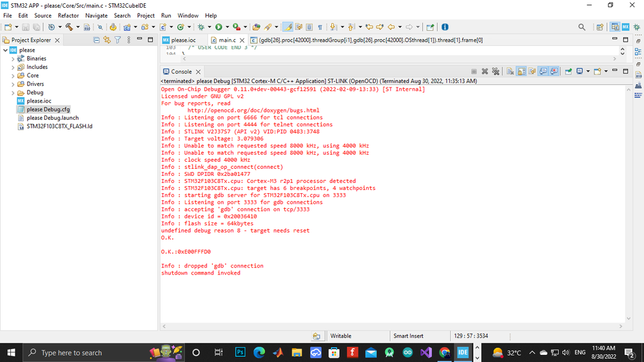Toggle Scroll Lock in Console toolbar
Screen dimensions: 644x362
coord(522,71)
